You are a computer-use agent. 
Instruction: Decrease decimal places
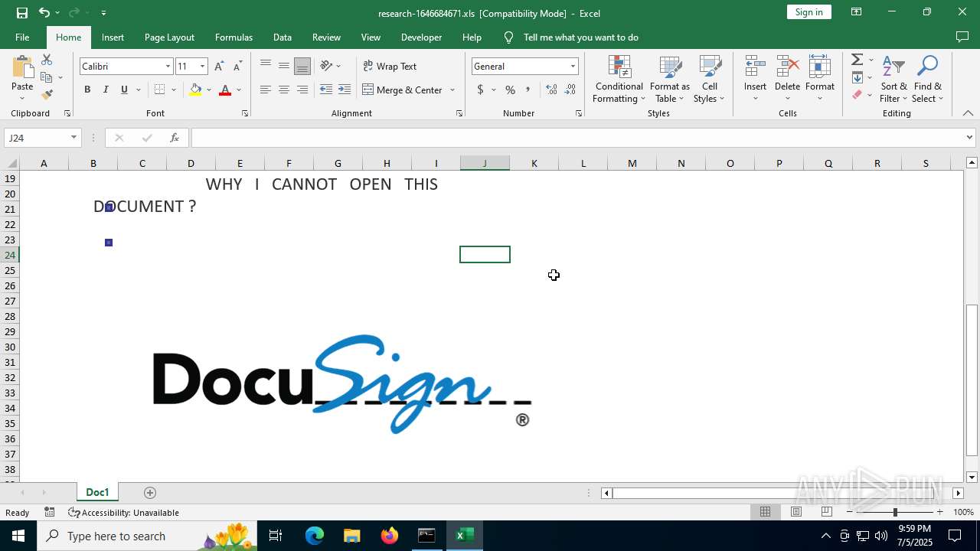pyautogui.click(x=571, y=90)
